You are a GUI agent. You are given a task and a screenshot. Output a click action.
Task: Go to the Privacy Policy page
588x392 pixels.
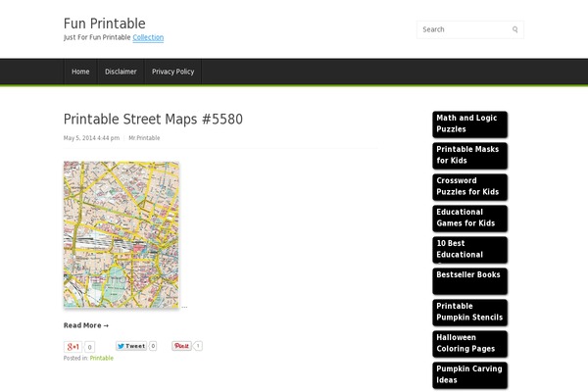[x=172, y=72]
